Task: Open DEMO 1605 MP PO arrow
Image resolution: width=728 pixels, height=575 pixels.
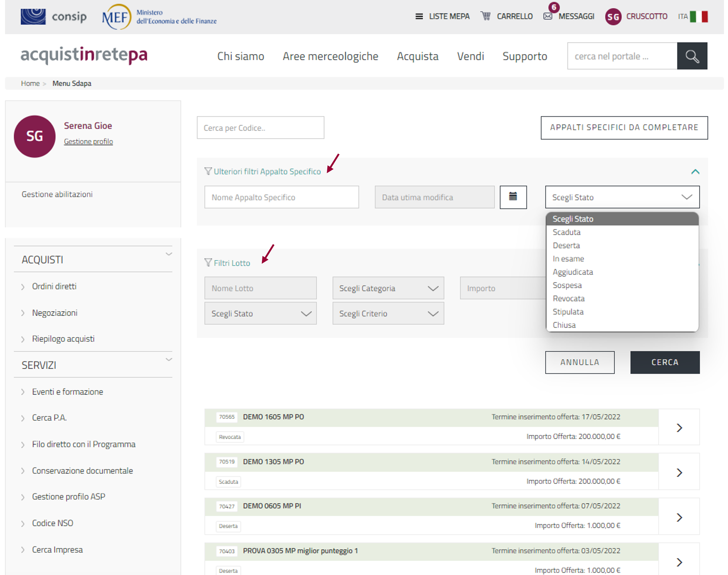Action: (679, 427)
